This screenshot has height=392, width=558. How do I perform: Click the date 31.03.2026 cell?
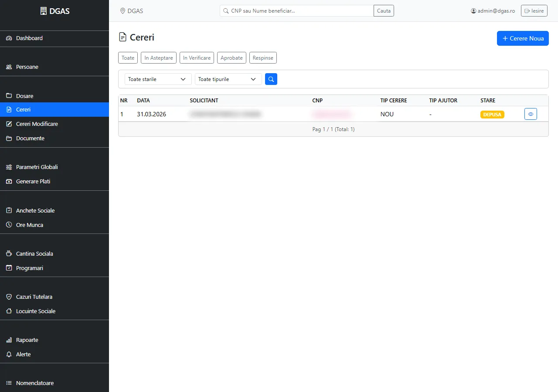pos(152,114)
